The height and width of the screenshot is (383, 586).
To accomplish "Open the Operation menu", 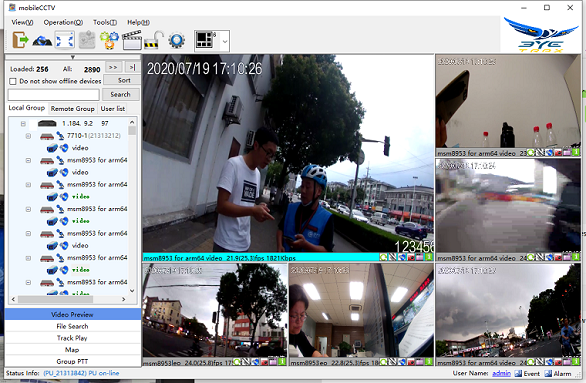I will pyautogui.click(x=63, y=22).
